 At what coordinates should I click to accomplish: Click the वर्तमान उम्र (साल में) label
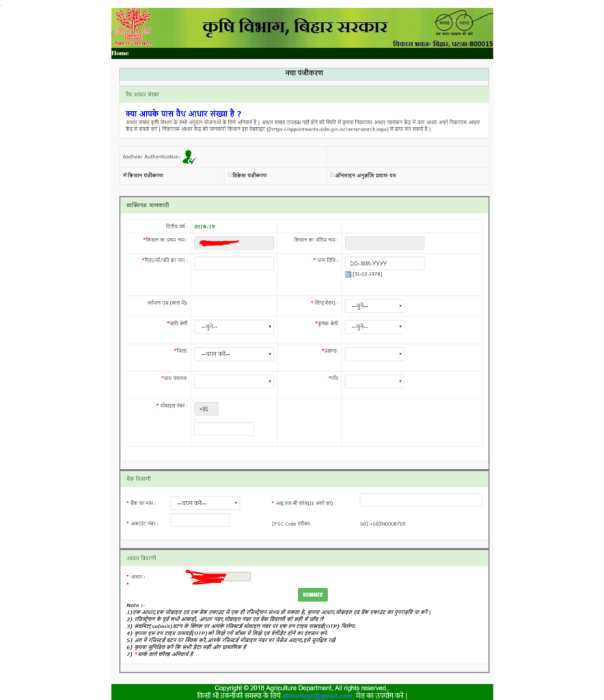167,303
